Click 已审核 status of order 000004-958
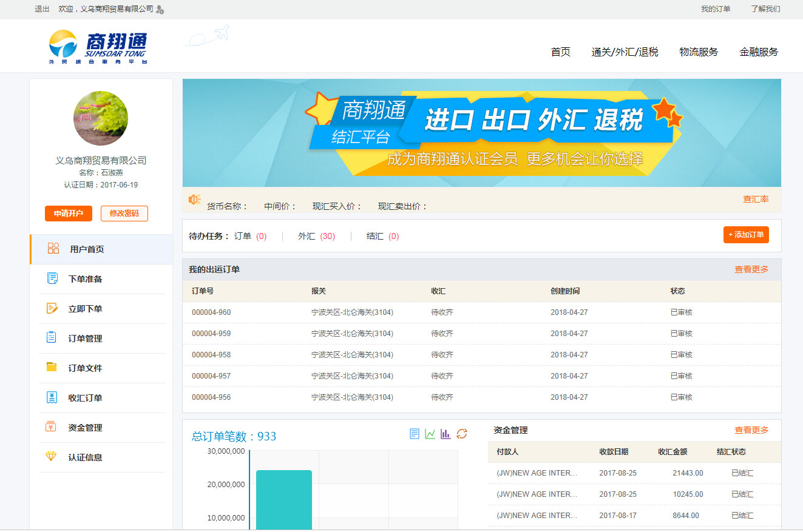The image size is (803, 532). click(x=681, y=355)
